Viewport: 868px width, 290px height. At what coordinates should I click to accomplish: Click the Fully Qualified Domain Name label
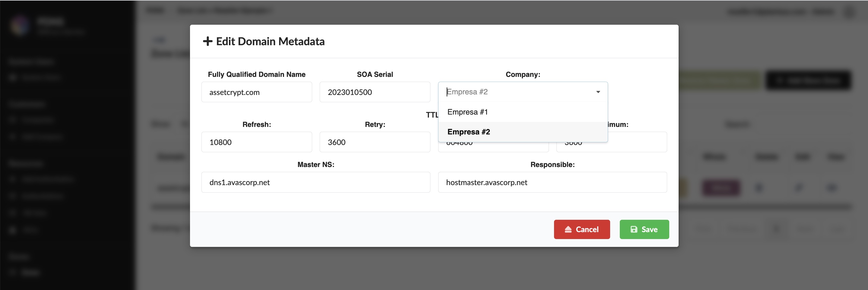tap(256, 74)
